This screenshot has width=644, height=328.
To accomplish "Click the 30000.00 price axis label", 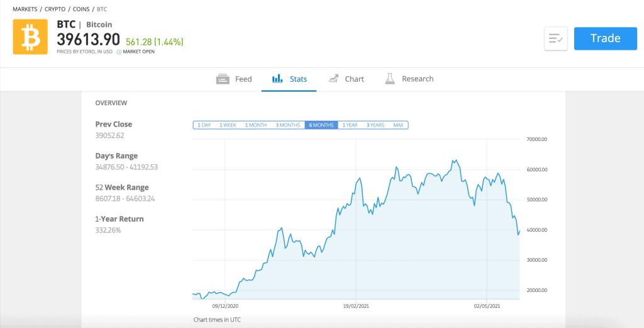I will (x=537, y=260).
